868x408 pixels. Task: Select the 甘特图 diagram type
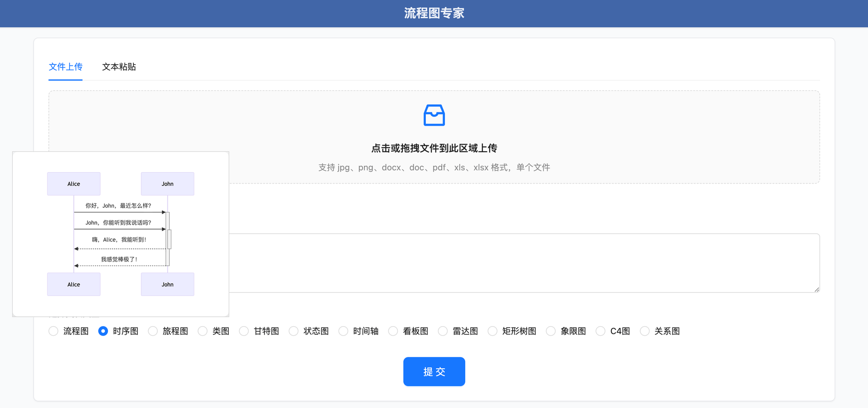[244, 331]
